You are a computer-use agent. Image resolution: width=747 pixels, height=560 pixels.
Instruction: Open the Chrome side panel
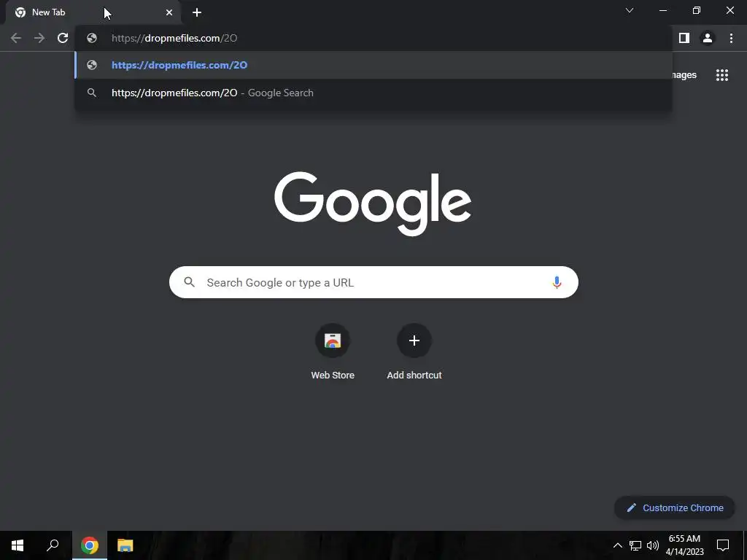tap(684, 38)
